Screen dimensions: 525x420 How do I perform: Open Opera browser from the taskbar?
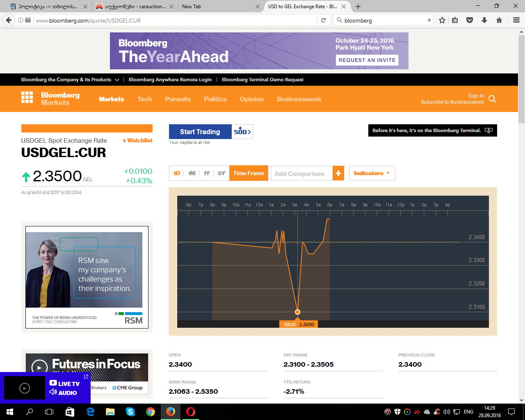(191, 412)
